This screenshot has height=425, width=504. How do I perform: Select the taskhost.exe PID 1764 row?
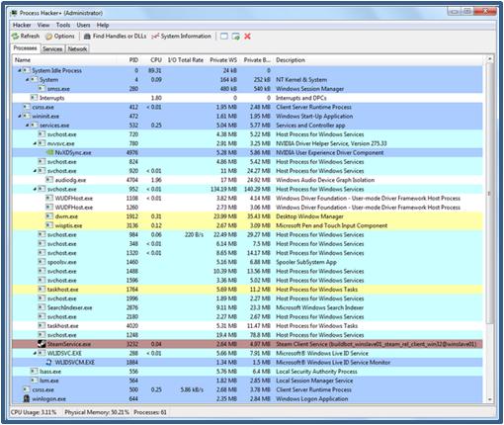[247, 290]
